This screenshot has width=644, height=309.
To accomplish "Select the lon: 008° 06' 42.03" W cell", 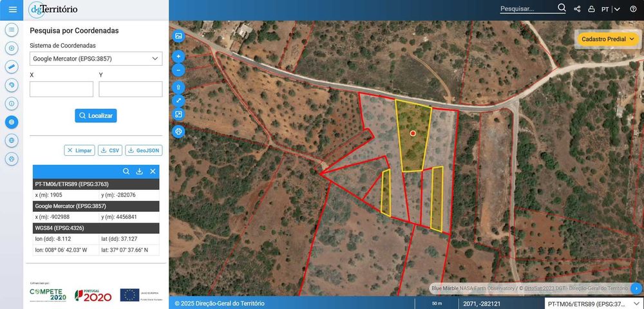I will click(x=66, y=250).
